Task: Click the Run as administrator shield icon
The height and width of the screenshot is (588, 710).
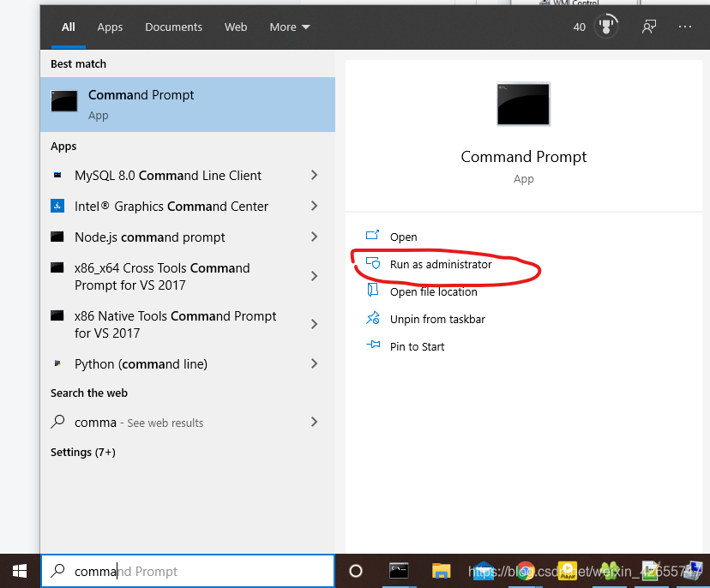Action: coord(373,263)
